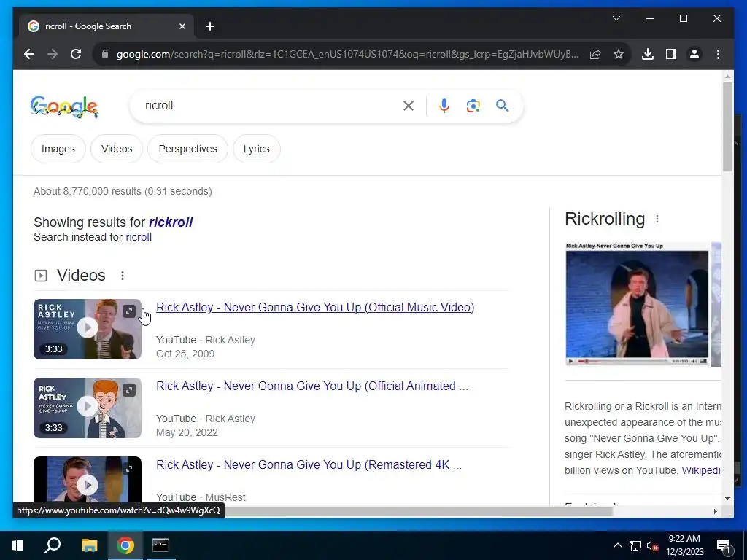
Task: Open 'Official Music Video' result link
Action: pyautogui.click(x=315, y=308)
